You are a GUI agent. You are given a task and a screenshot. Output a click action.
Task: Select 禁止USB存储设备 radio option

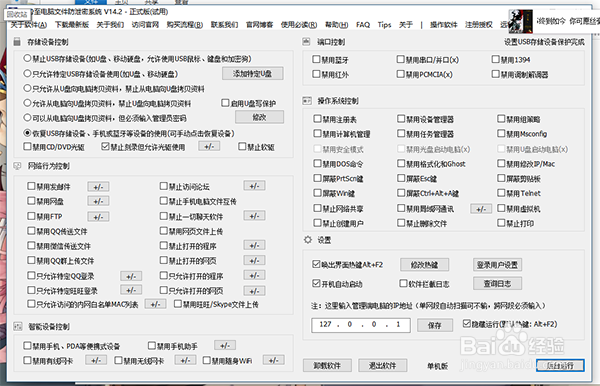(27, 59)
